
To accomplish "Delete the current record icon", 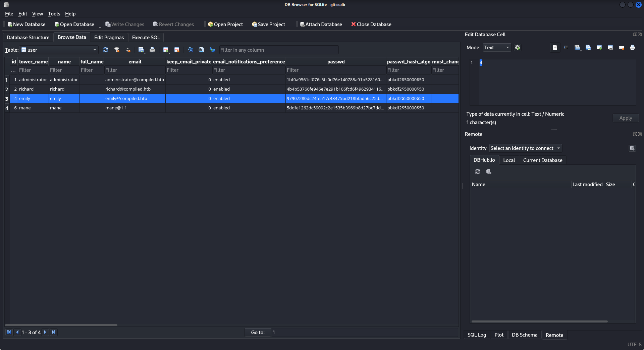I will click(177, 50).
